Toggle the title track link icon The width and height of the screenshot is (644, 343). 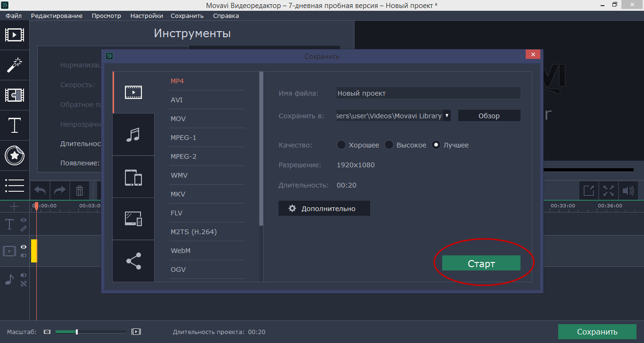(24, 229)
